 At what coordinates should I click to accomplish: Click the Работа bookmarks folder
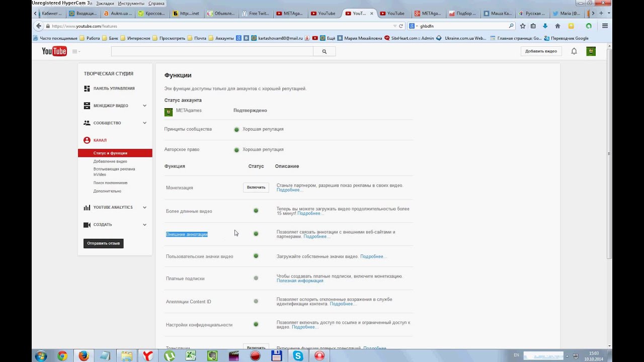click(x=90, y=38)
